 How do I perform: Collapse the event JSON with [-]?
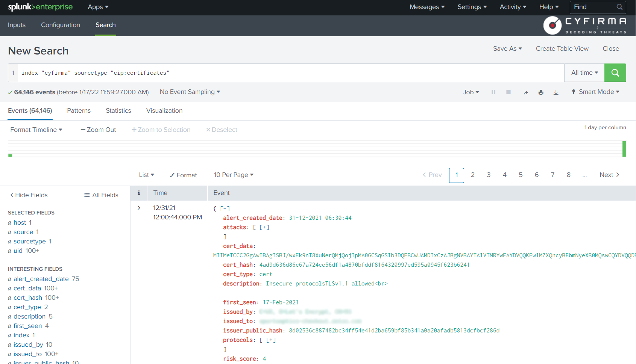pyautogui.click(x=225, y=208)
